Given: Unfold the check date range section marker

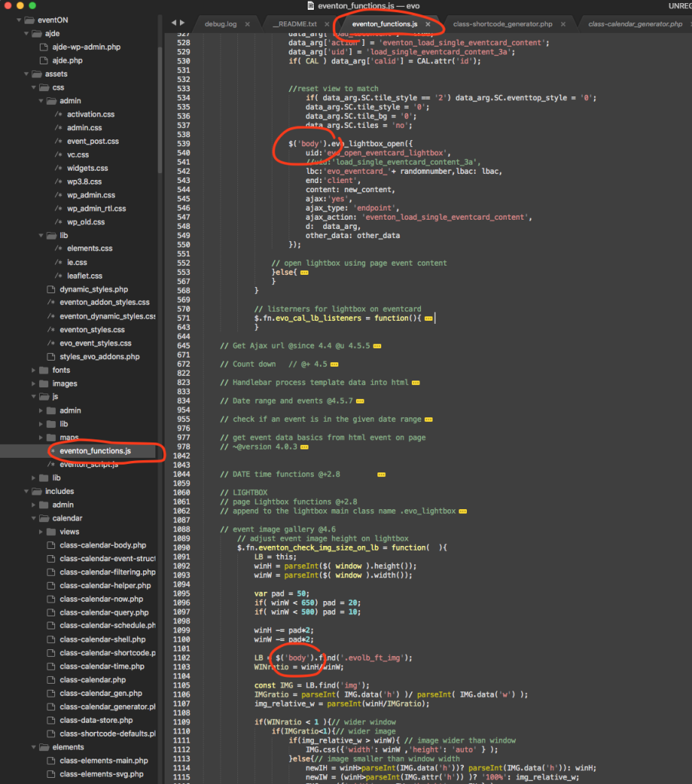Looking at the screenshot, I should click(429, 420).
